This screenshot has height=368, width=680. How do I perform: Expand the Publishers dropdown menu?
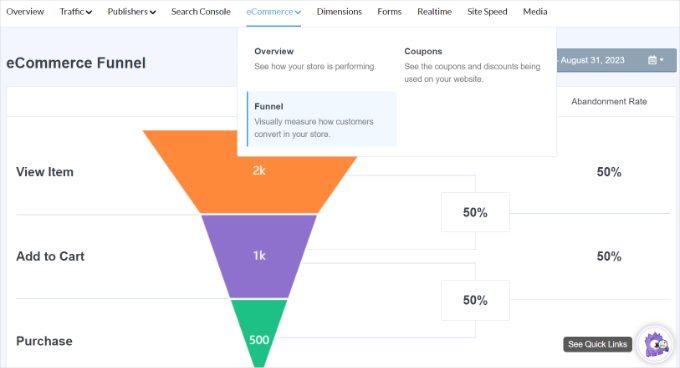(x=132, y=12)
